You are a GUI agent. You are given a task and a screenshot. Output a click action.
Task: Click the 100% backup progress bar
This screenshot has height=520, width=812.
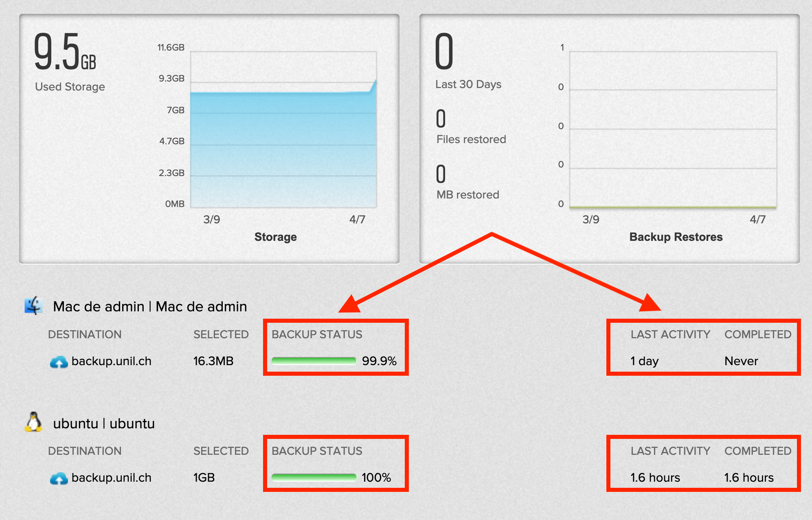tap(314, 477)
